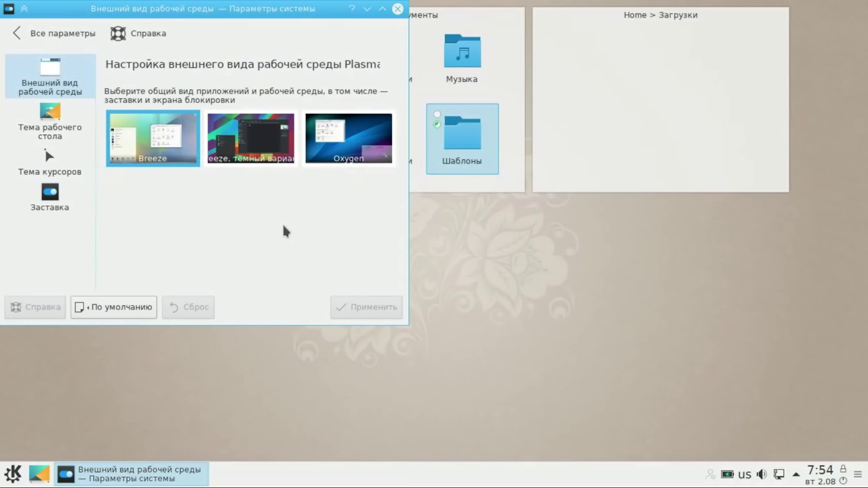Screen dimensions: 868x488
Task: Expand hidden system tray icons arrow
Action: pos(795,474)
